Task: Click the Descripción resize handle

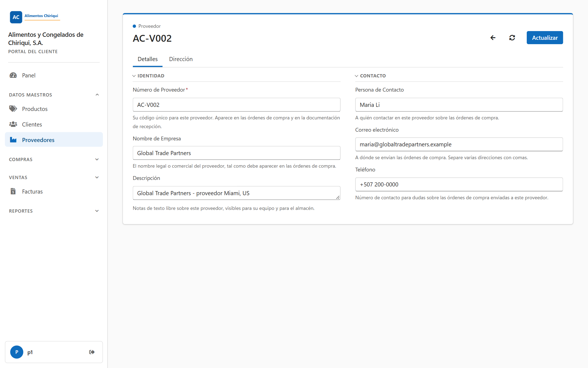Action: pyautogui.click(x=338, y=197)
